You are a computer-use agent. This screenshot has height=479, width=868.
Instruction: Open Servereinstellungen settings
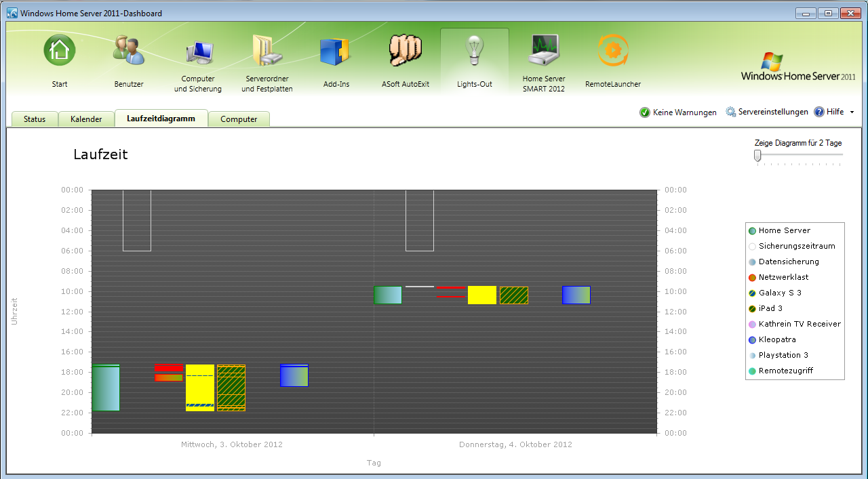(x=767, y=112)
